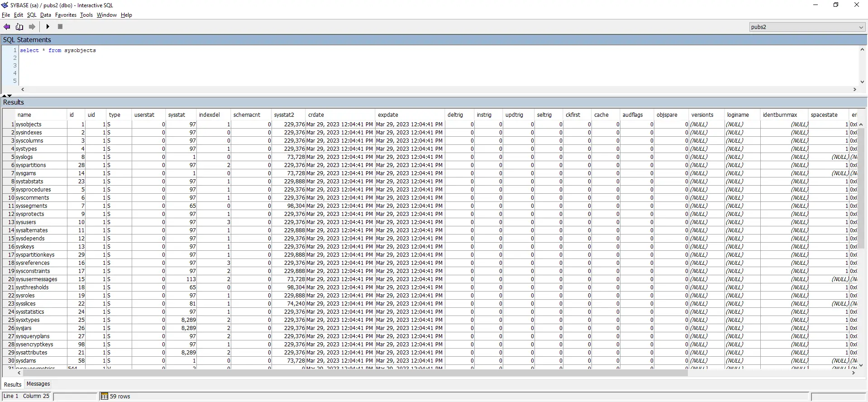868x402 pixels.
Task: Open the Edit menu
Action: (x=19, y=15)
